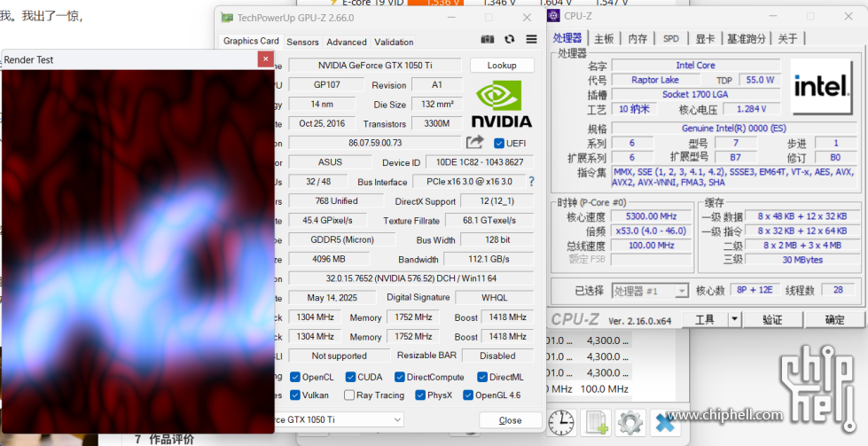This screenshot has width=868, height=446.
Task: Click the Memory type GDDR5 (Micron) field
Action: pos(342,239)
